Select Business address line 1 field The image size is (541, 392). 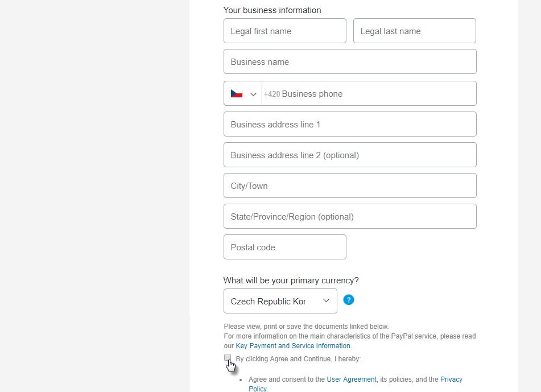pos(350,124)
